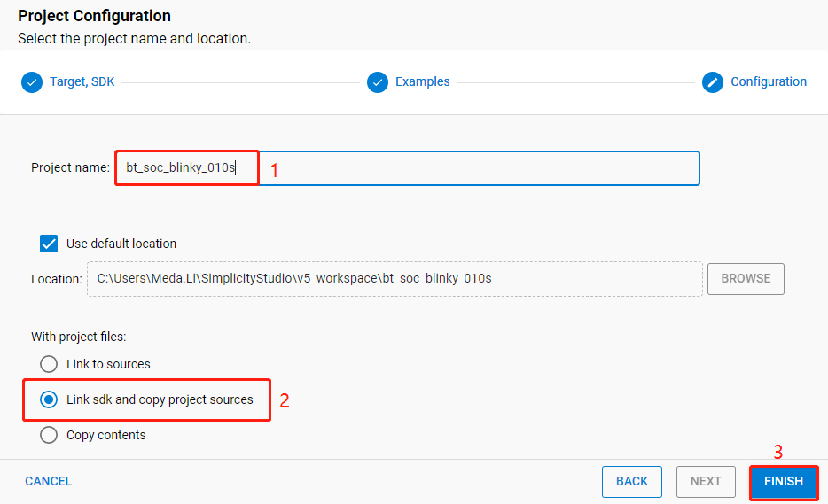Choose Link sdk and copy project sources
The image size is (828, 504).
(50, 399)
